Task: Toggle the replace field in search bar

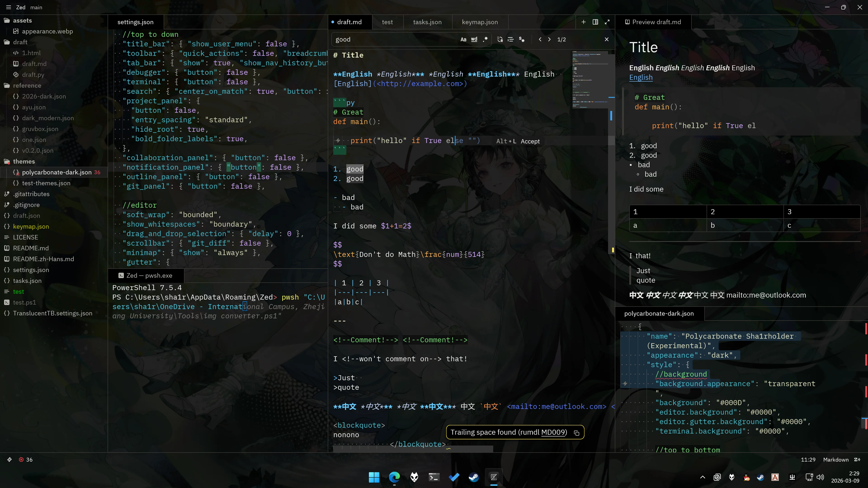Action: coord(500,39)
